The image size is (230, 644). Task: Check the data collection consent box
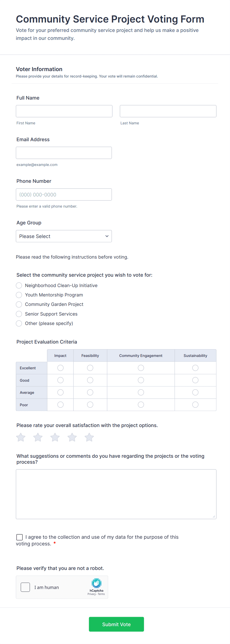point(20,537)
